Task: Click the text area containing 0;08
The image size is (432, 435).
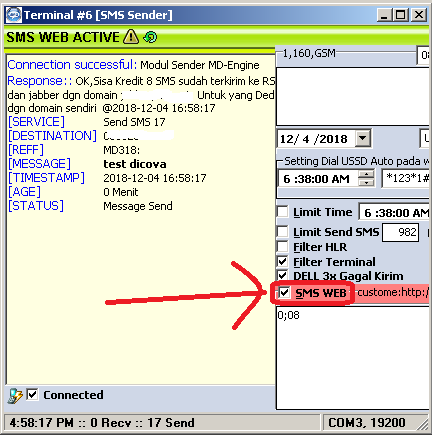Action: [353, 358]
